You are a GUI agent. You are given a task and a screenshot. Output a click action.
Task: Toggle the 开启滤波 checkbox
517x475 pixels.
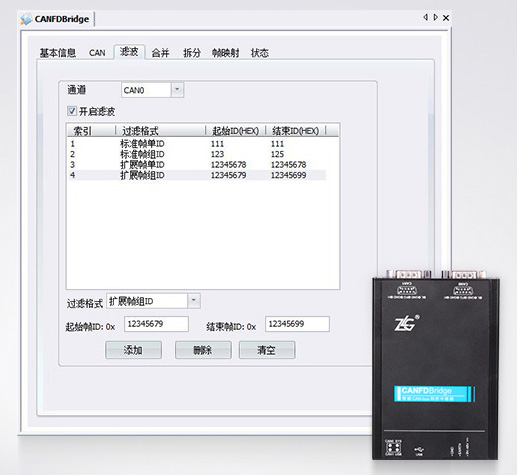point(72,111)
